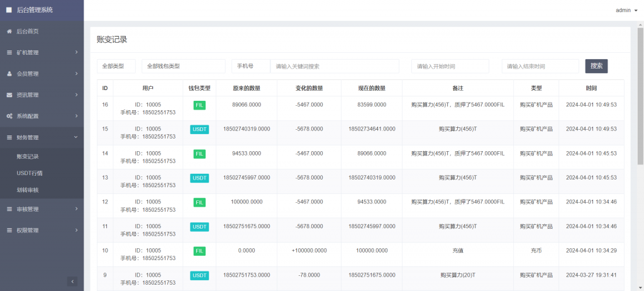This screenshot has height=291, width=644.
Task: Click the FIL badge in row ID 12
Action: 199,203
